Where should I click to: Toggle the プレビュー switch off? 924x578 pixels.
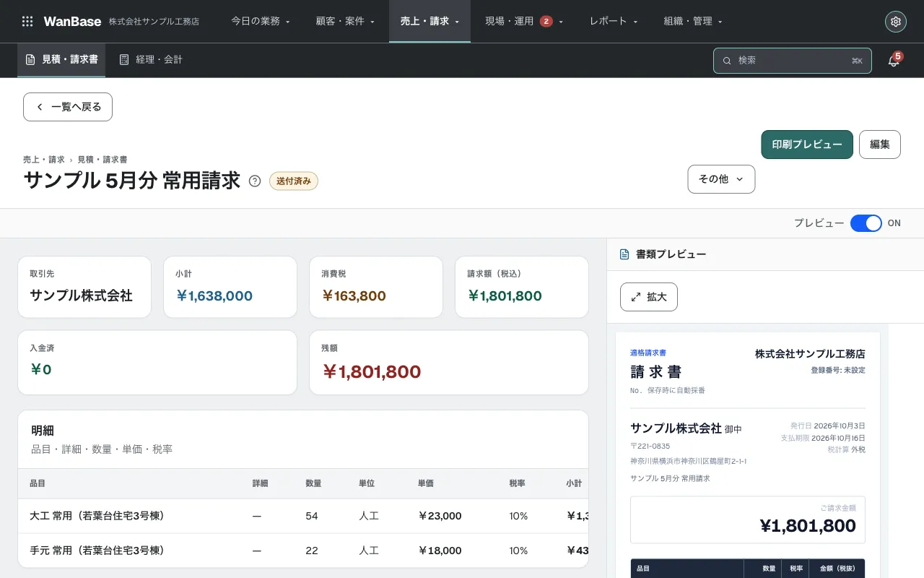pos(866,223)
